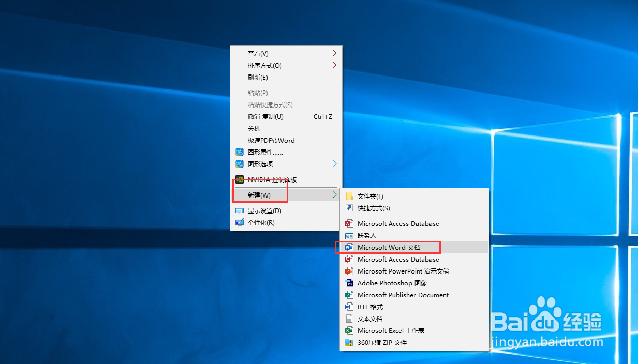
Task: Click the 文本文档 notepad icon
Action: [x=349, y=319]
